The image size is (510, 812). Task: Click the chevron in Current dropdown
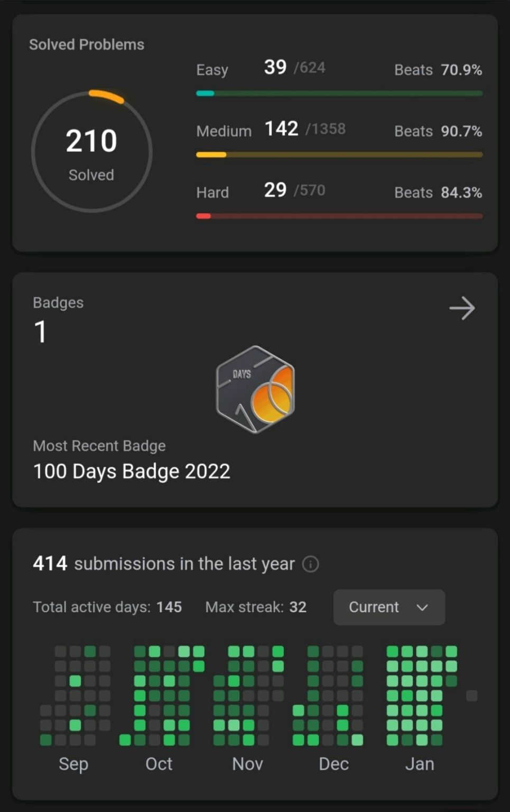click(422, 607)
